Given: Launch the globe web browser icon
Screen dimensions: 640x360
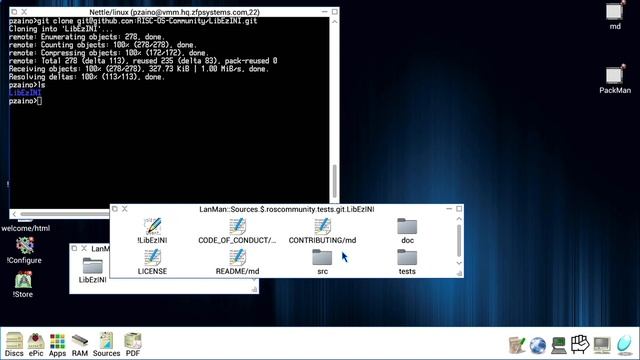Looking at the screenshot, I should [538, 345].
